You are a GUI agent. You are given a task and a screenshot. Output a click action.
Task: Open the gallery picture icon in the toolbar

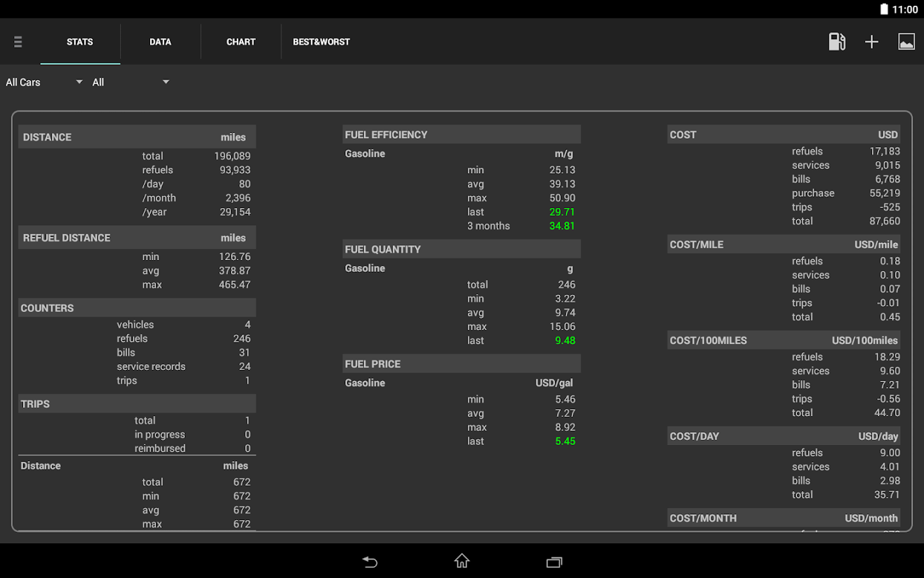click(x=906, y=41)
